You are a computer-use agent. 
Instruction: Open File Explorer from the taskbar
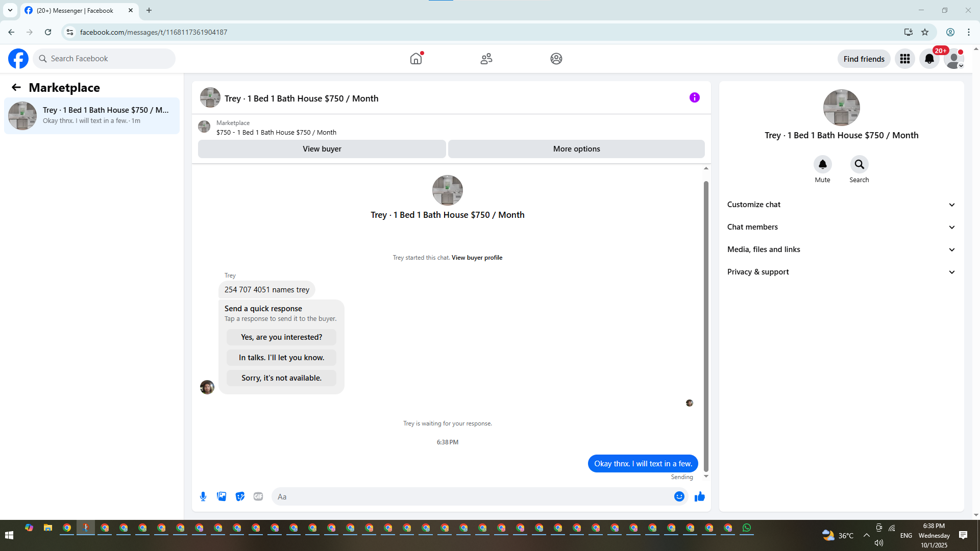point(48,528)
